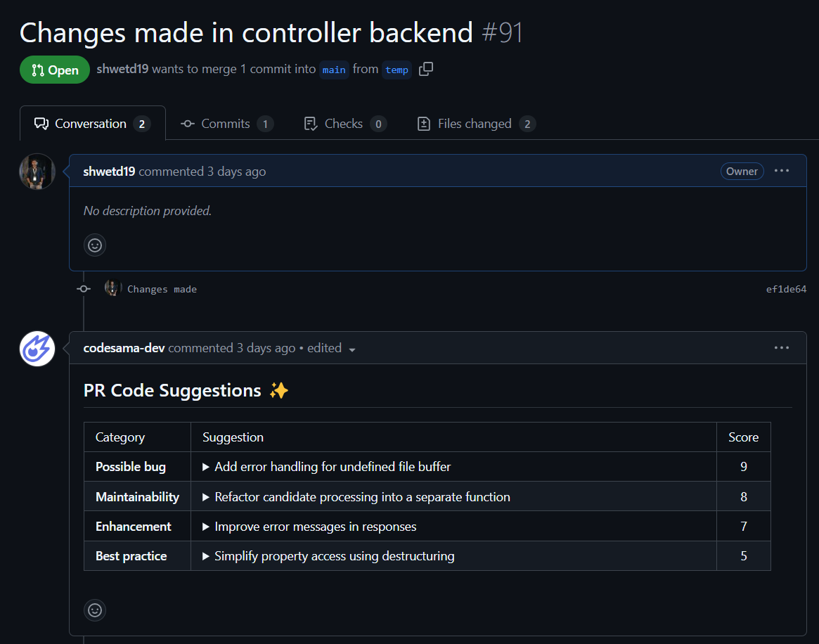Open commit ef1de64

point(786,289)
